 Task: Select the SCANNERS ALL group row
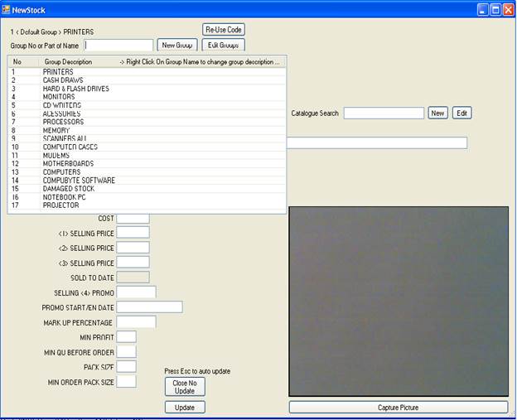147,138
